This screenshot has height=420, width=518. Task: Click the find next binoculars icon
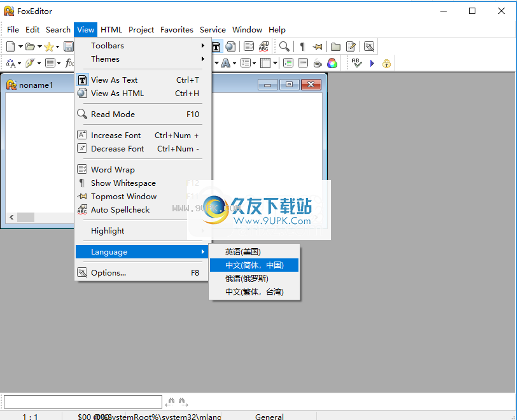[x=183, y=402]
